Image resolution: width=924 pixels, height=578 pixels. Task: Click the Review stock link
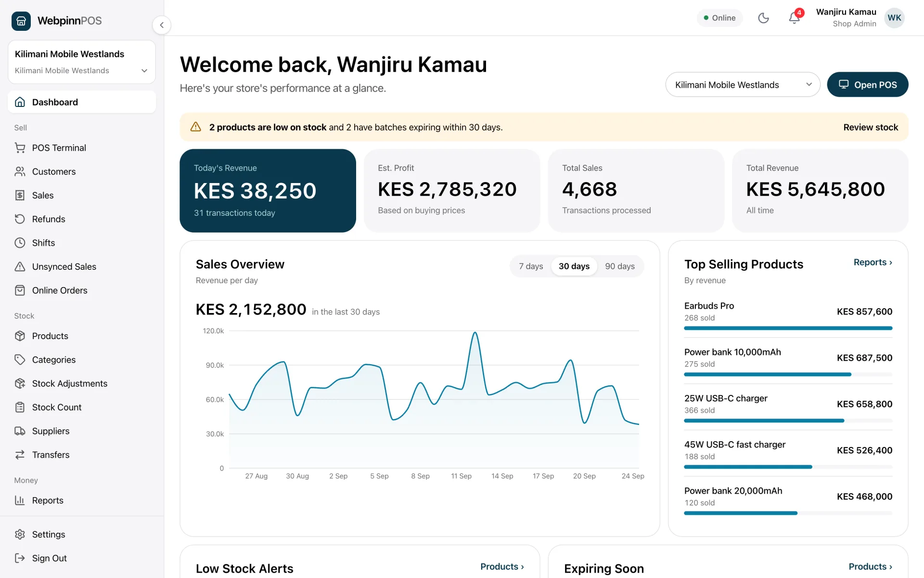(871, 127)
